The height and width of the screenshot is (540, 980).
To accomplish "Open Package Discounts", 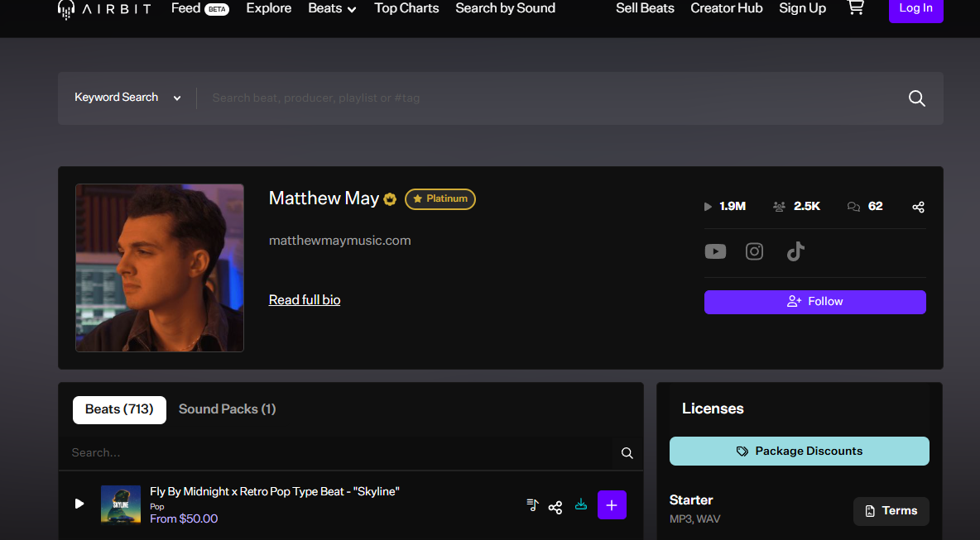I will click(800, 452).
